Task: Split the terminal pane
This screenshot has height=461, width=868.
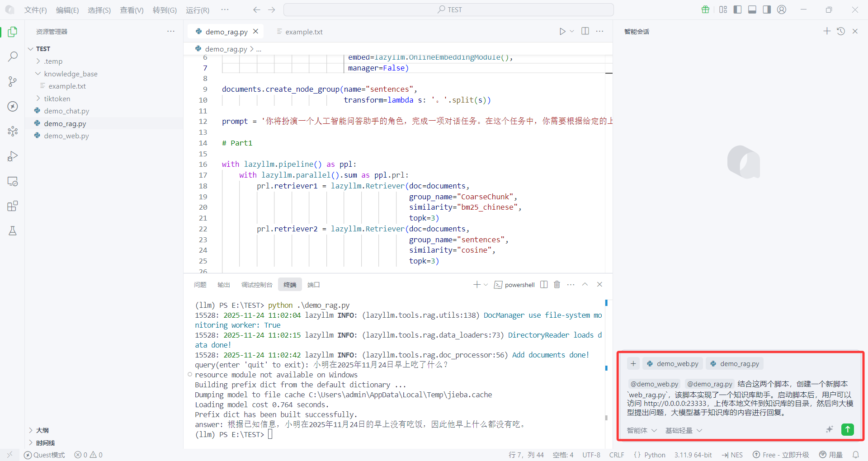Action: [544, 284]
